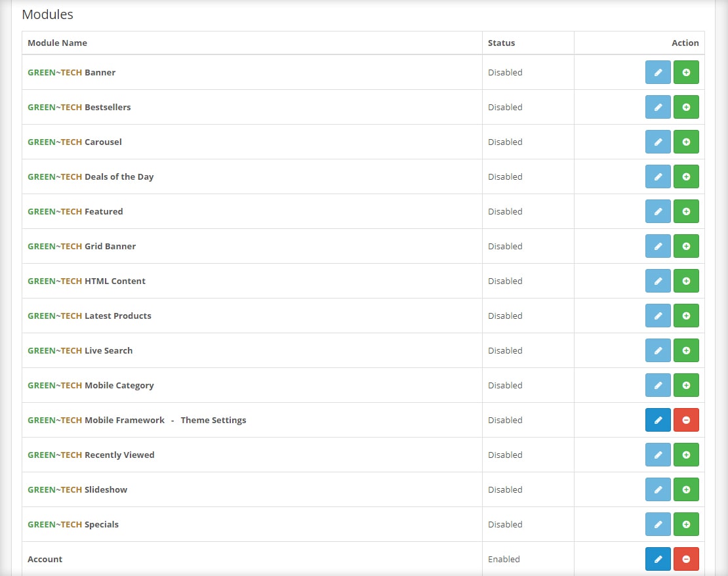Screen dimensions: 728x576
Task: Click the 'GREEN~TECH Latest Products' module name
Action: click(90, 316)
